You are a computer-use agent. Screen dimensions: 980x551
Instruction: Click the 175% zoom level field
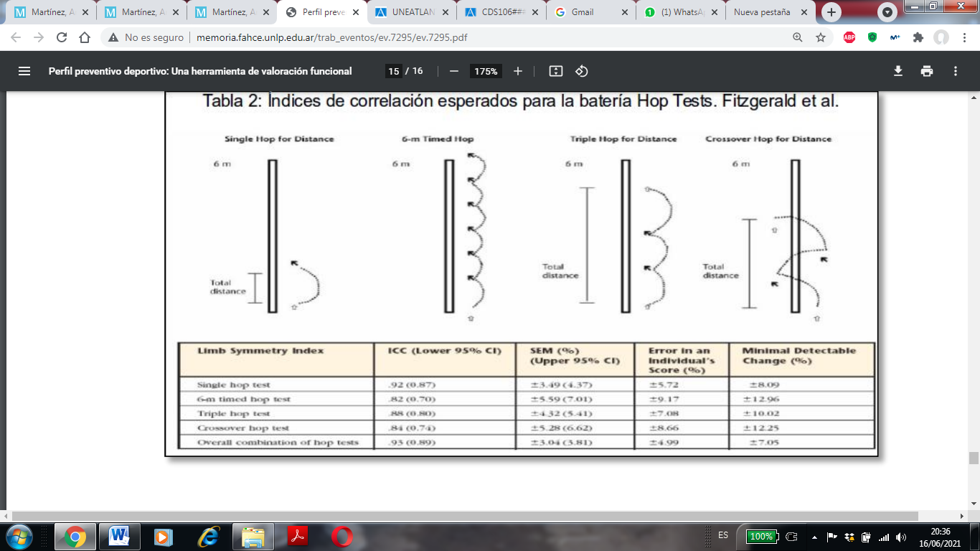pos(486,71)
